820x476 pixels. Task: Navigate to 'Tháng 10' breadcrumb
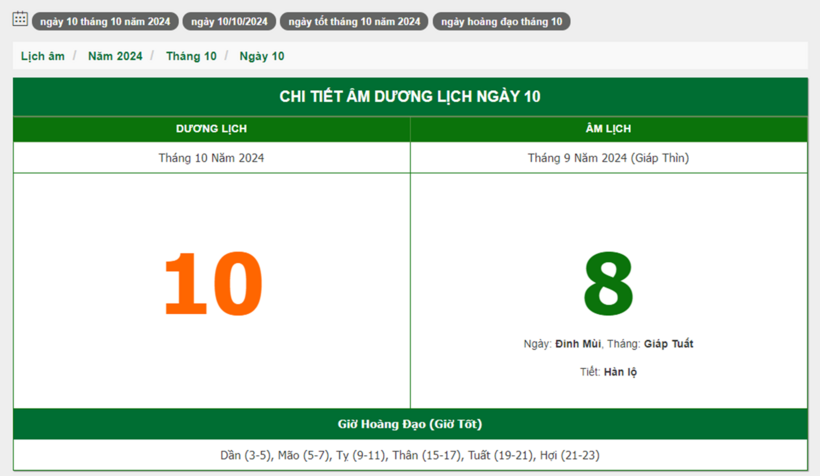tap(191, 56)
